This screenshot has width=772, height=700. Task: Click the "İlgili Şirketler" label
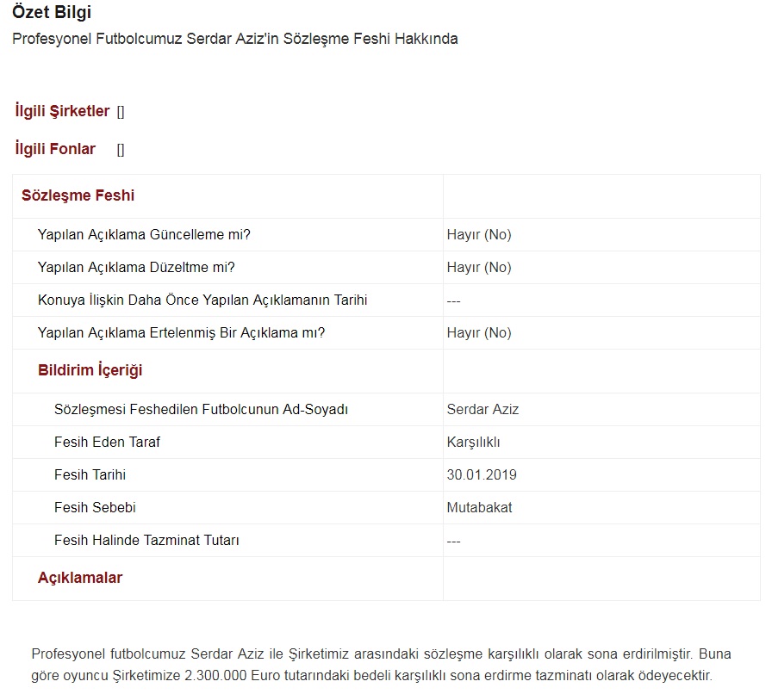(62, 112)
